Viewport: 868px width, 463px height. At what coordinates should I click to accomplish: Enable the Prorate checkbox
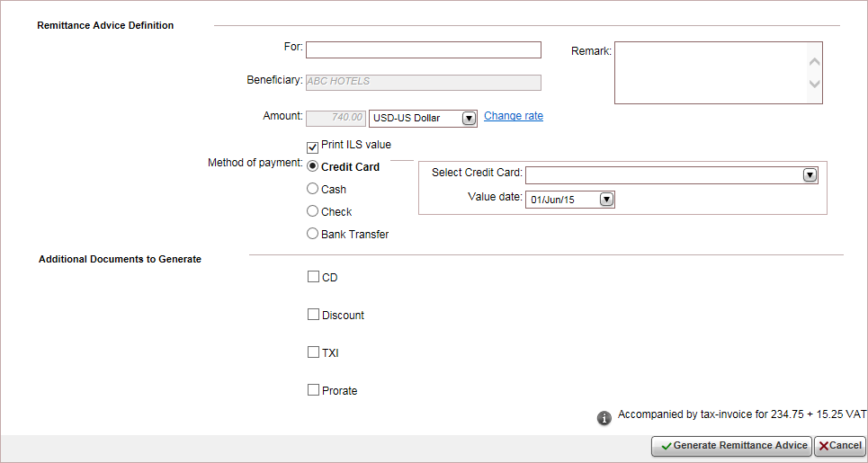(x=313, y=390)
